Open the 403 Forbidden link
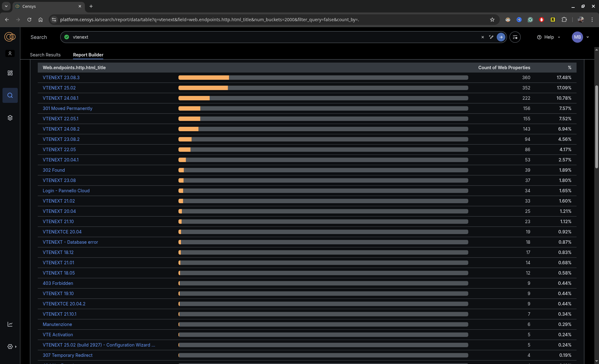Screen dimensions: 599x364 [58, 283]
